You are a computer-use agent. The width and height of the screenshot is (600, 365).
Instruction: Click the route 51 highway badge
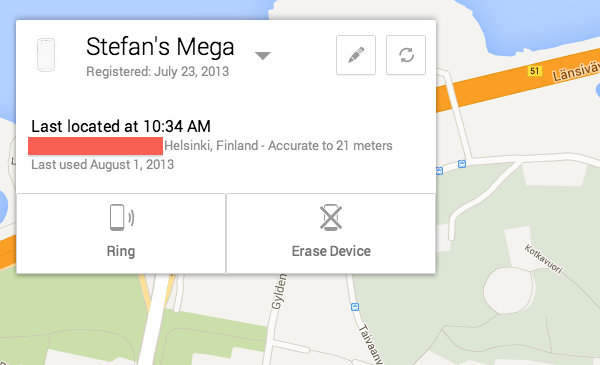tap(534, 71)
